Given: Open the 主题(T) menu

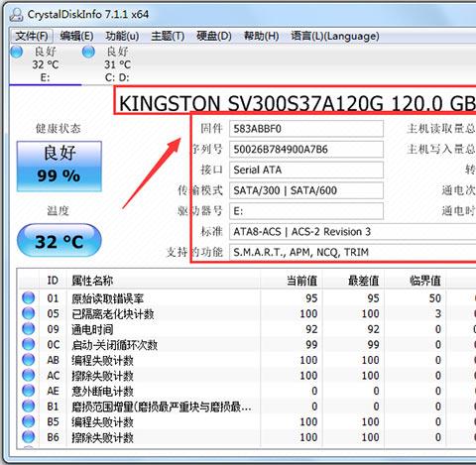Looking at the screenshot, I should [x=168, y=36].
